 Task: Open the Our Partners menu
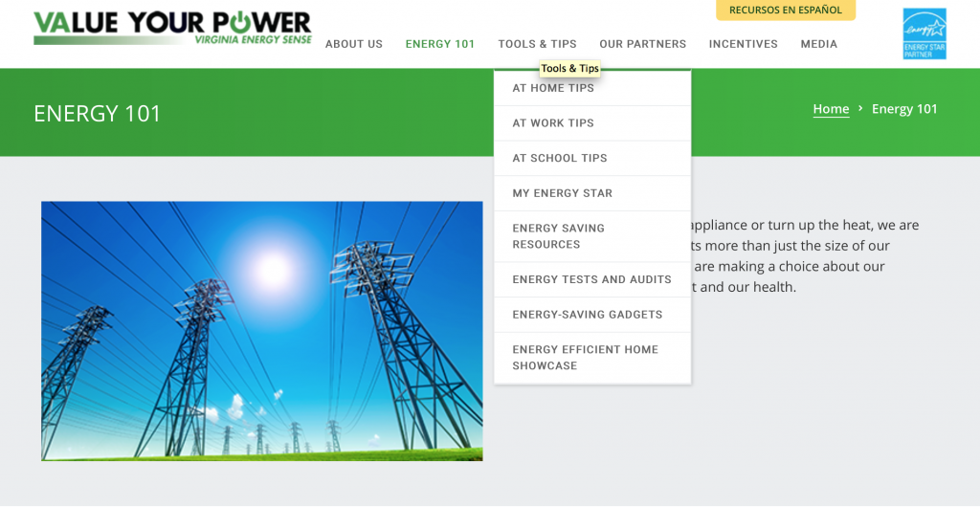(642, 44)
